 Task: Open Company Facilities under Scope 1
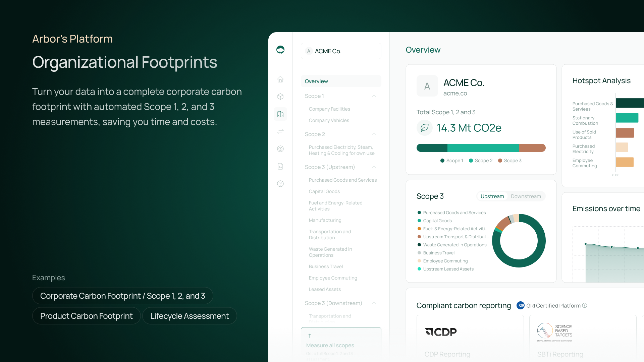(329, 109)
